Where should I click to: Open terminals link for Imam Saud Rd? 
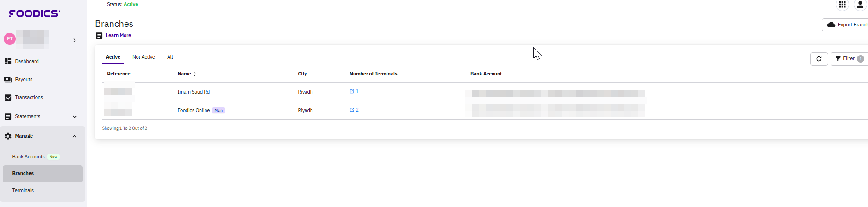click(354, 92)
